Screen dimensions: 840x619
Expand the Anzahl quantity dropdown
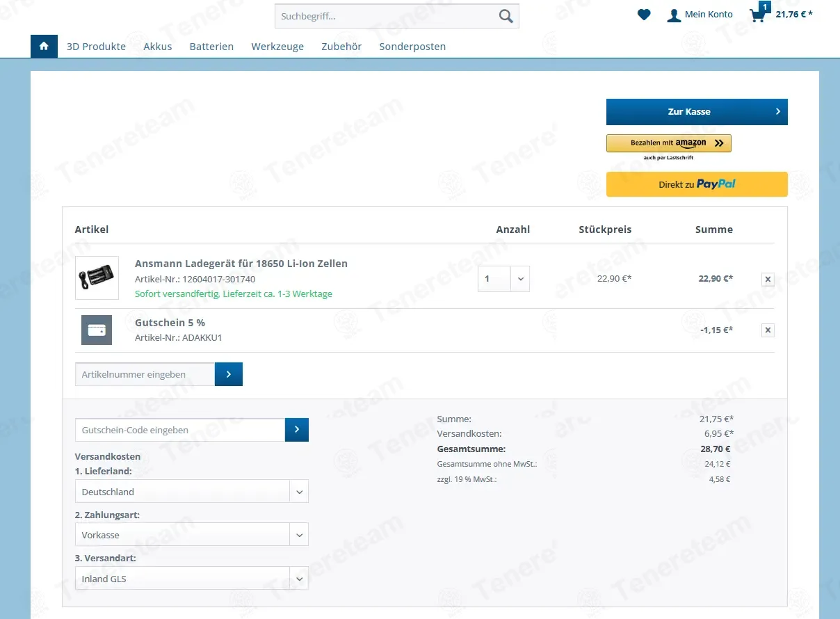tap(503, 279)
